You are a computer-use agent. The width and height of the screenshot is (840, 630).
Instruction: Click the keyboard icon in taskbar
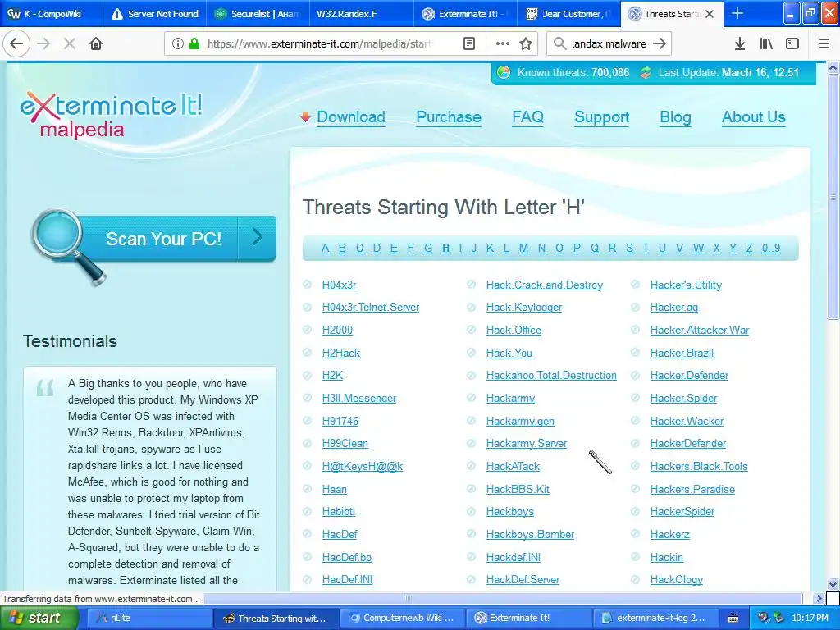pyautogui.click(x=733, y=619)
